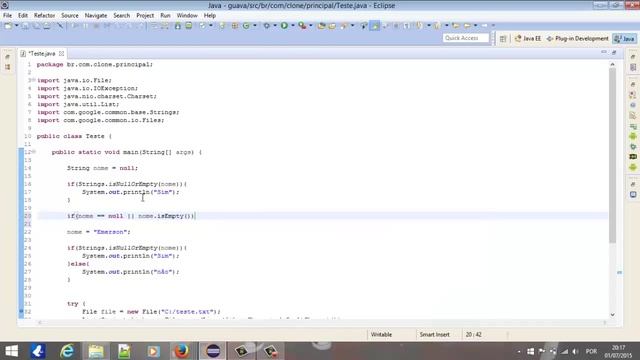Switch to the Java EE perspective
Viewport: 640px width, 360px height.
(528, 38)
